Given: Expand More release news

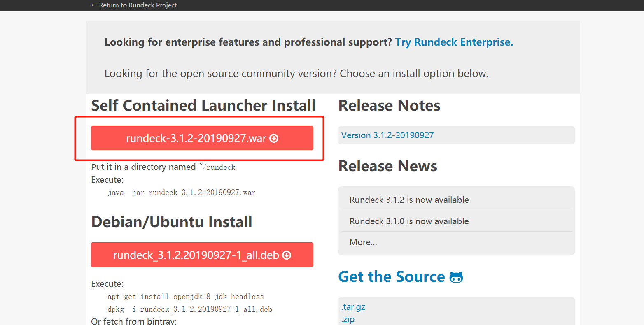Looking at the screenshot, I should [363, 242].
